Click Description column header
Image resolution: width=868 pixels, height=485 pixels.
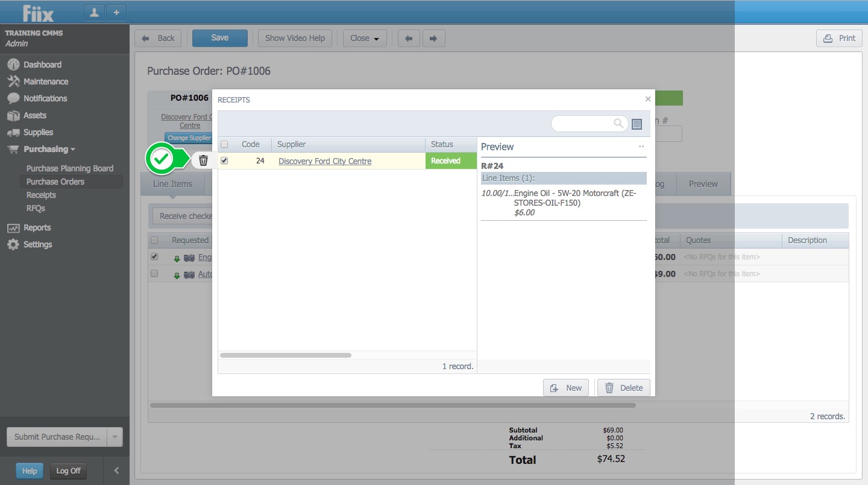[816, 240]
